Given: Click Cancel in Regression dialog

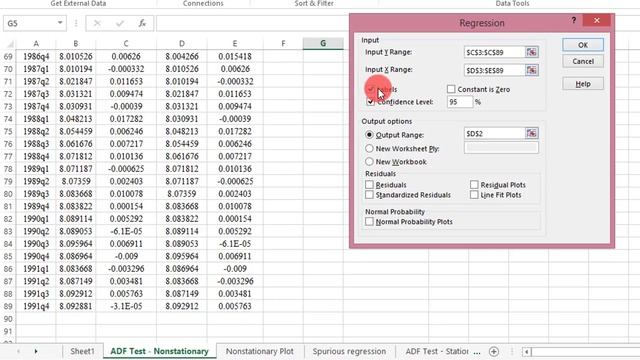Looking at the screenshot, I should click(583, 61).
